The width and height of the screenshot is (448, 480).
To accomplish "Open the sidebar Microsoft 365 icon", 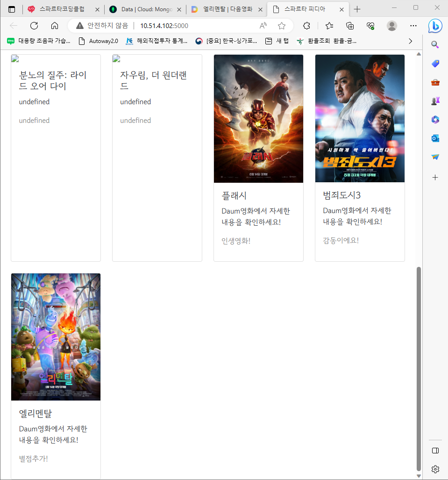I will (435, 119).
